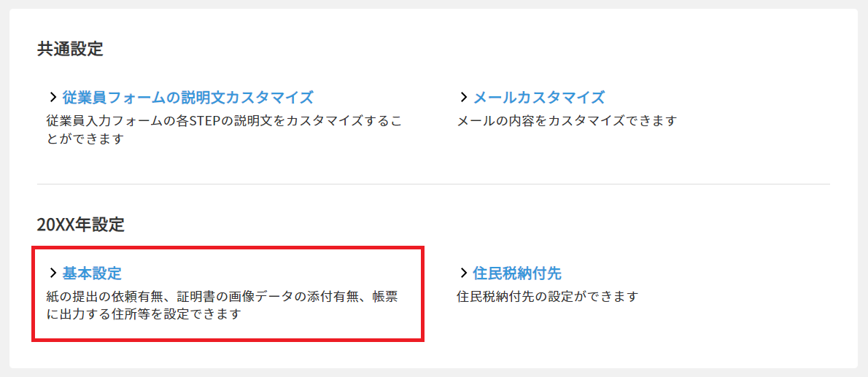
Task: Click the chevron next to 住民税納付先
Action: tap(463, 273)
